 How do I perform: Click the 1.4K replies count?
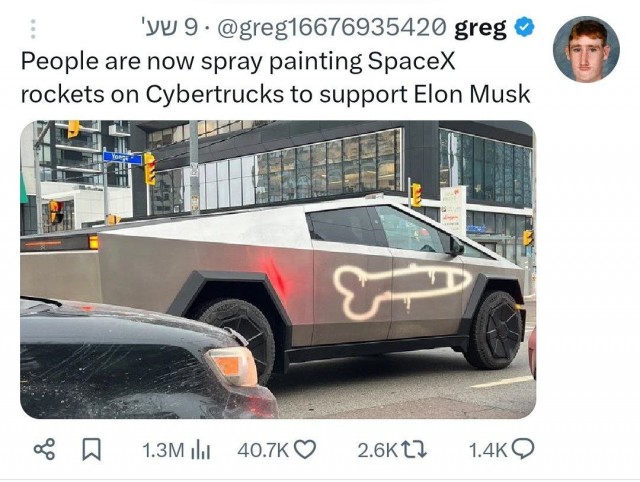tap(488, 450)
